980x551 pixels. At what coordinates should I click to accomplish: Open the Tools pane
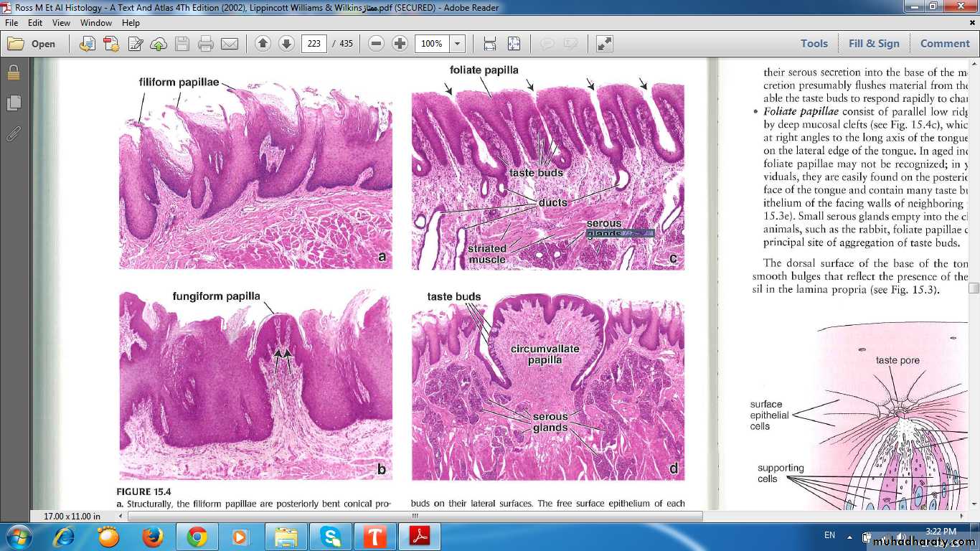[x=814, y=44]
